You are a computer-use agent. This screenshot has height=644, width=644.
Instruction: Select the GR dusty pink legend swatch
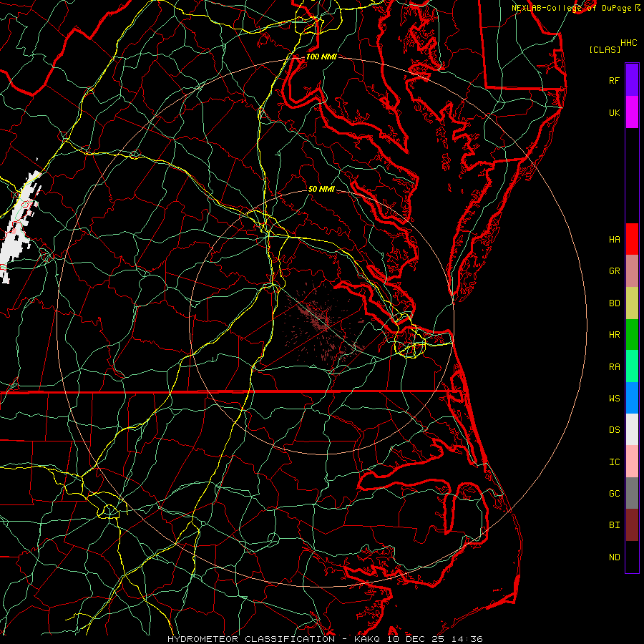tap(632, 271)
